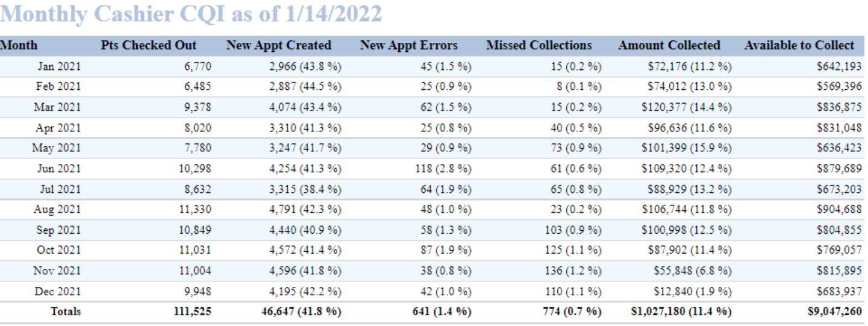The image size is (868, 326).
Task: Select the 'Dec 2021' month cell
Action: pos(59,292)
